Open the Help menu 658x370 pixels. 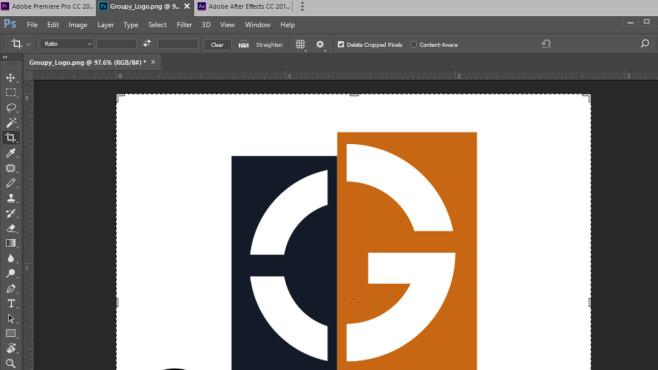[287, 25]
